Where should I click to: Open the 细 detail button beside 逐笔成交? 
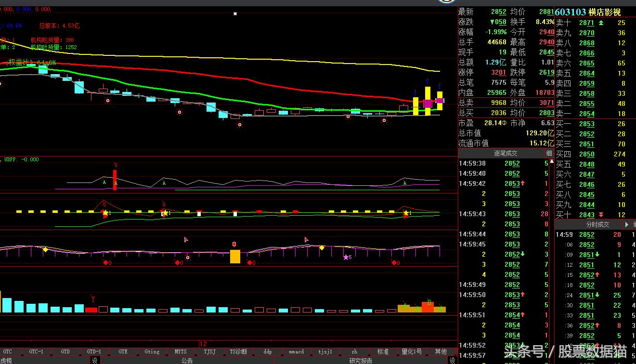(549, 153)
